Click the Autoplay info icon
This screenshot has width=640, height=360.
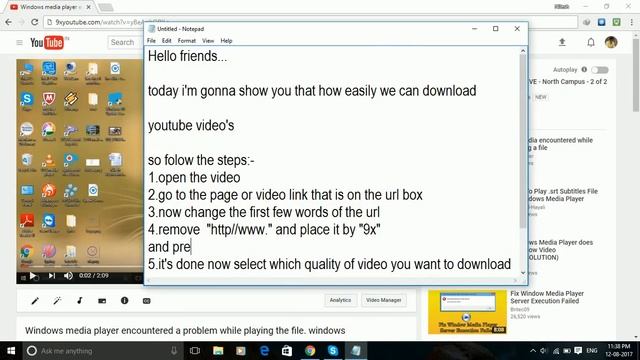click(584, 69)
